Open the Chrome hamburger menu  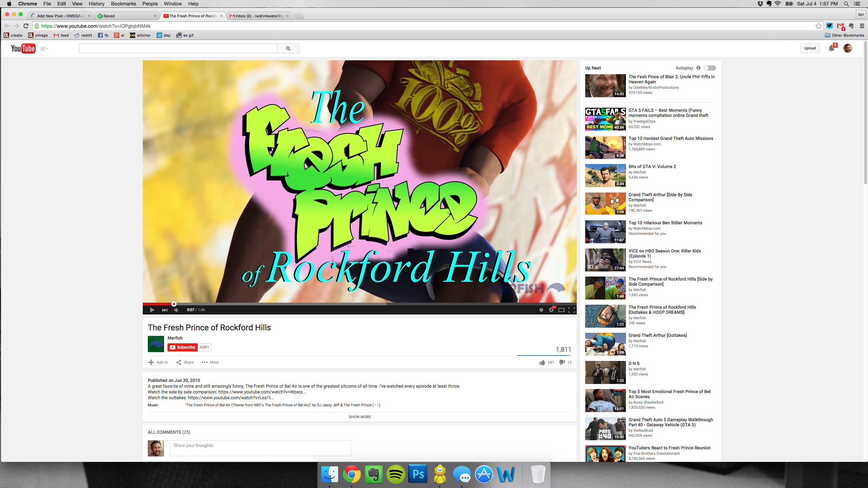point(862,26)
